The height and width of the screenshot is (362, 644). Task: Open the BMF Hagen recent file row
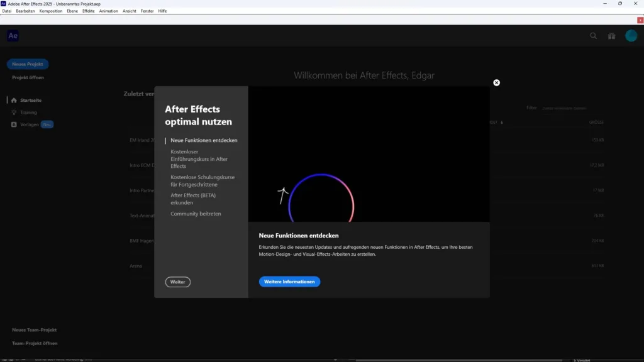point(142,241)
